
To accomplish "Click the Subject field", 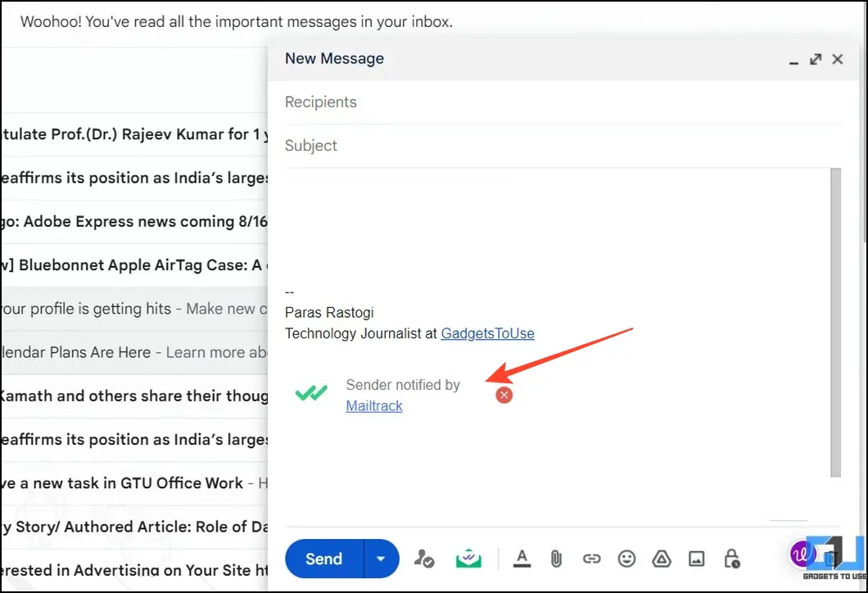I will tap(563, 146).
